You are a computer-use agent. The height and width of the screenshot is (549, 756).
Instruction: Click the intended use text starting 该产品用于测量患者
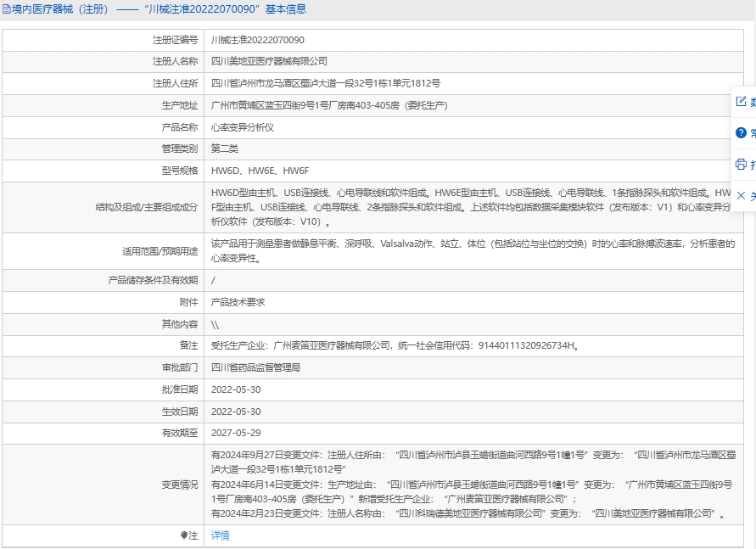[473, 251]
